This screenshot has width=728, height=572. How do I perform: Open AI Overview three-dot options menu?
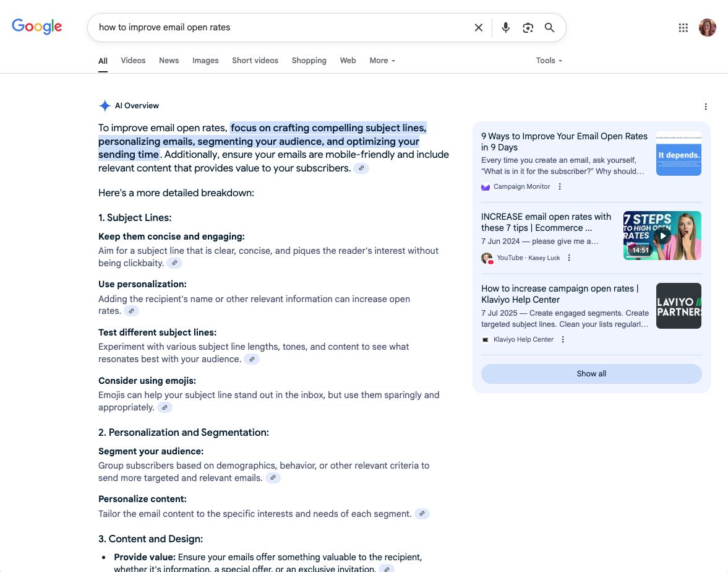705,106
